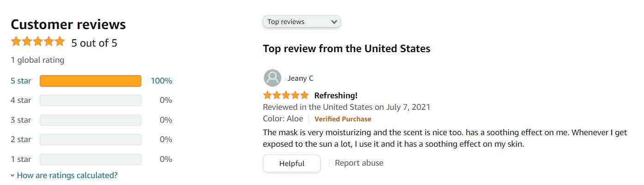Click the review's five-star rating icons
The image size is (644, 185).
pyautogui.click(x=286, y=95)
